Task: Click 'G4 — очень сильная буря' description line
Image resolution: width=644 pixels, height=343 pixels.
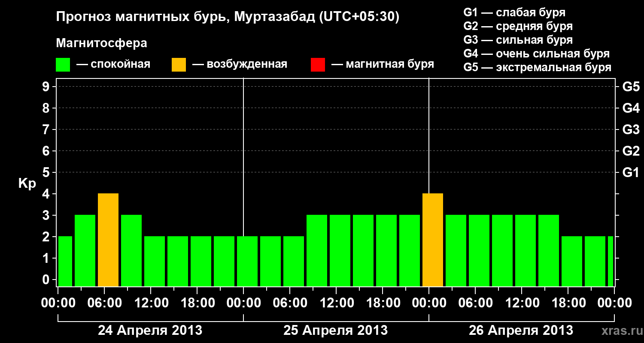Action: [537, 54]
